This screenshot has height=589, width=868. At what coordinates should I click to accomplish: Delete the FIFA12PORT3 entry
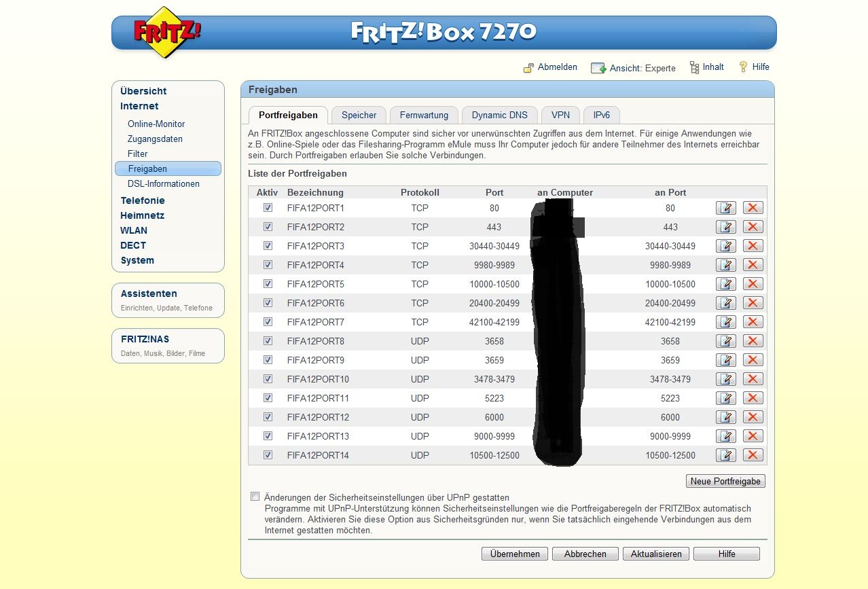click(753, 246)
